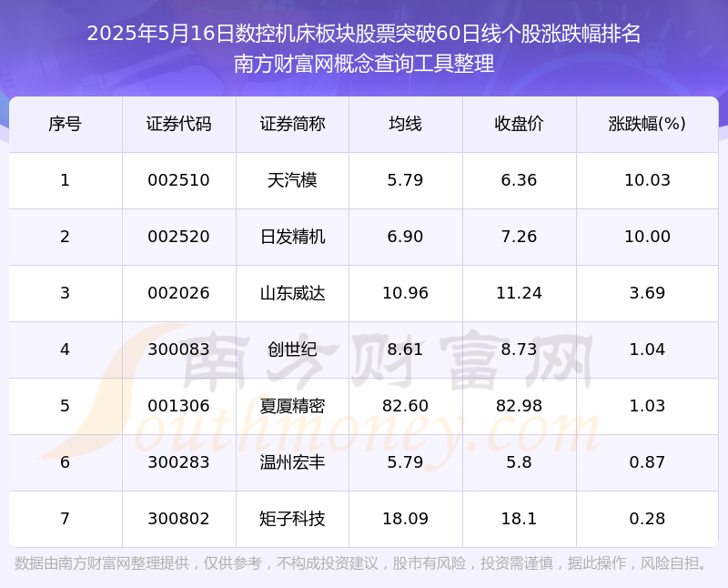Click the 序号 column header
728x588 pixels.
pos(65,124)
